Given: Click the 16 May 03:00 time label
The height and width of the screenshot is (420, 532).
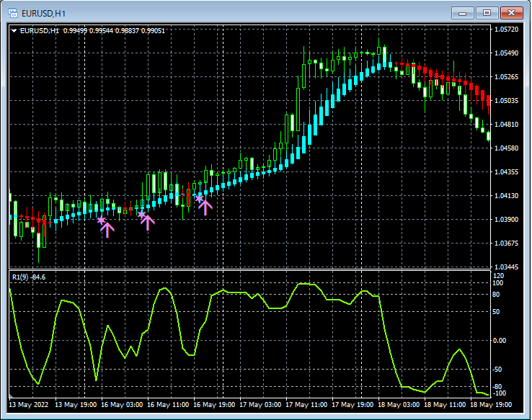Looking at the screenshot, I should (122, 404).
